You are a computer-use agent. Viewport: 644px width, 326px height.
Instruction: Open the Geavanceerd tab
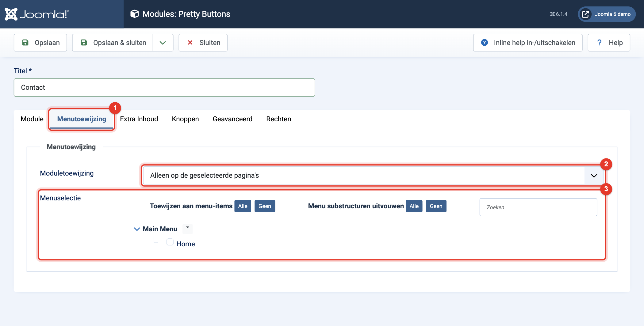[232, 119]
